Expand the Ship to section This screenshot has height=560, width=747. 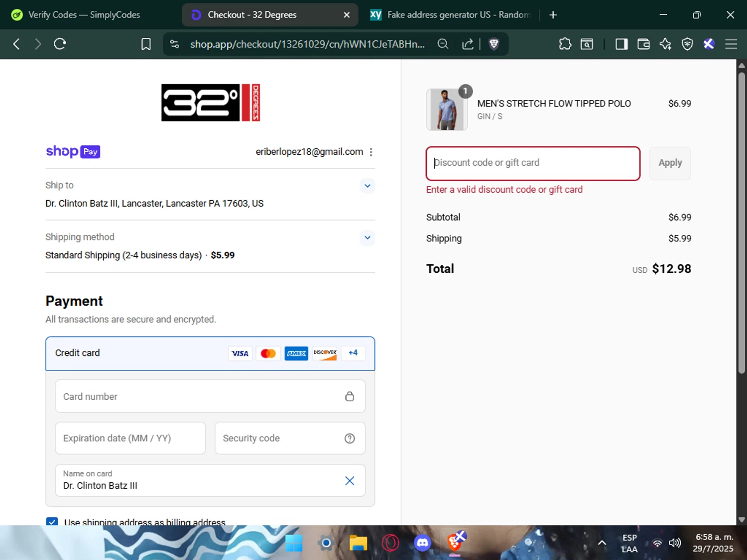[x=367, y=186]
